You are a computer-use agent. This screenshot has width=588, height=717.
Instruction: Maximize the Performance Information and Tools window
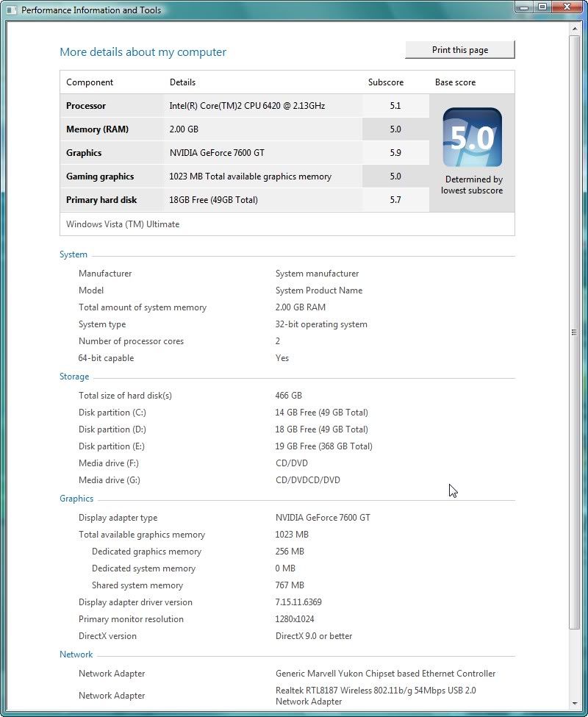click(542, 7)
